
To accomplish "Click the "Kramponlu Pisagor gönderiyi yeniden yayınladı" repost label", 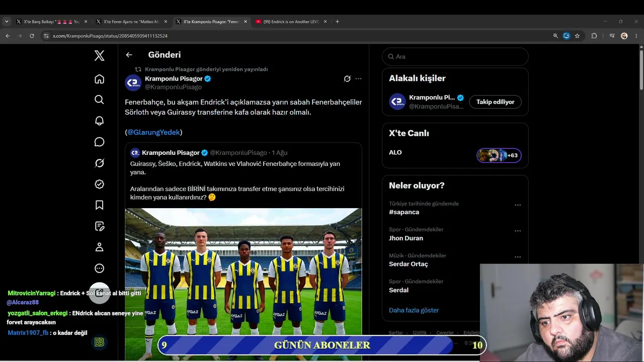I will (206, 69).
